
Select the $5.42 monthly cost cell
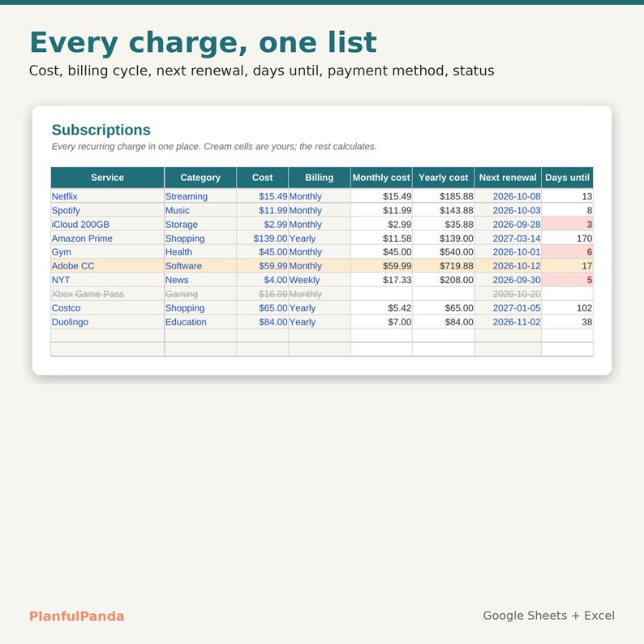pos(381,307)
